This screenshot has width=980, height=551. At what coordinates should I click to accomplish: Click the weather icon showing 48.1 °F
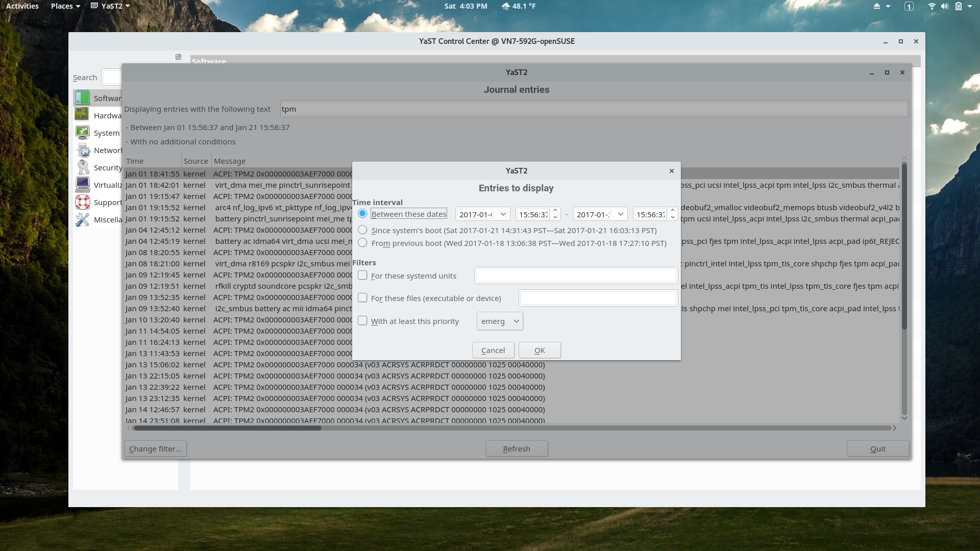[505, 6]
